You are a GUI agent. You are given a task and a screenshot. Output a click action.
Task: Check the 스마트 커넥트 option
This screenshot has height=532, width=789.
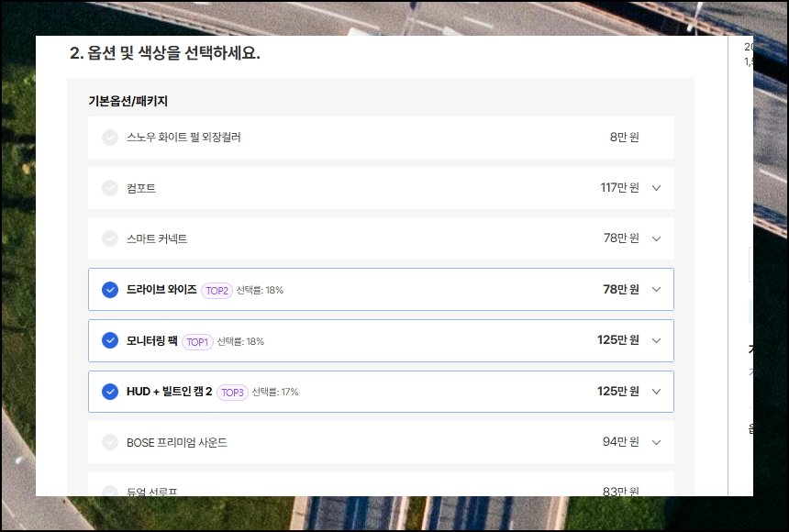point(110,238)
